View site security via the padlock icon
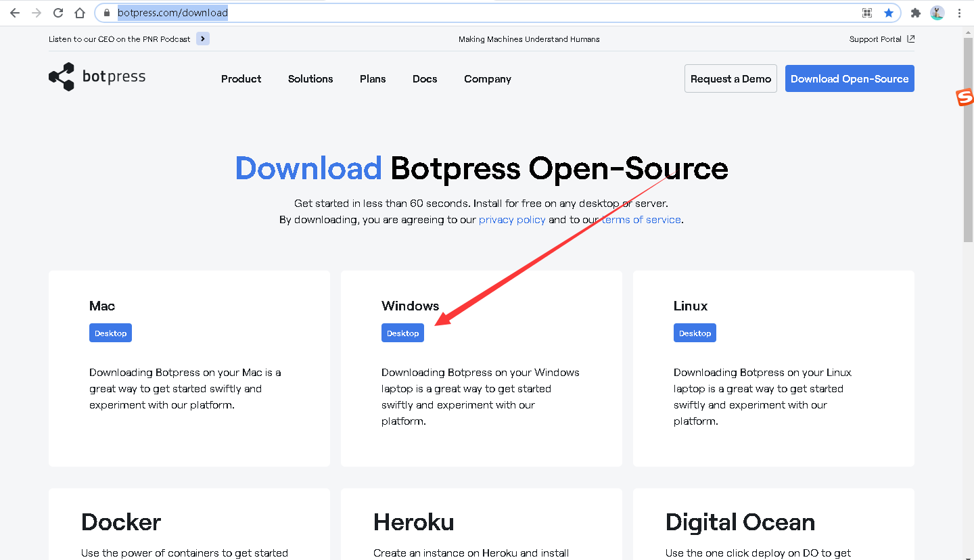 (108, 12)
